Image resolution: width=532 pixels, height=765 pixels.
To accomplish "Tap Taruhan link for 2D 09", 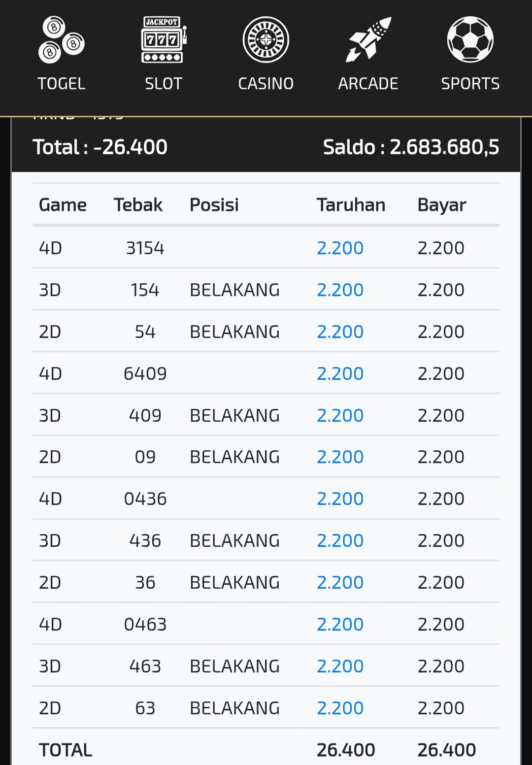I will click(340, 457).
